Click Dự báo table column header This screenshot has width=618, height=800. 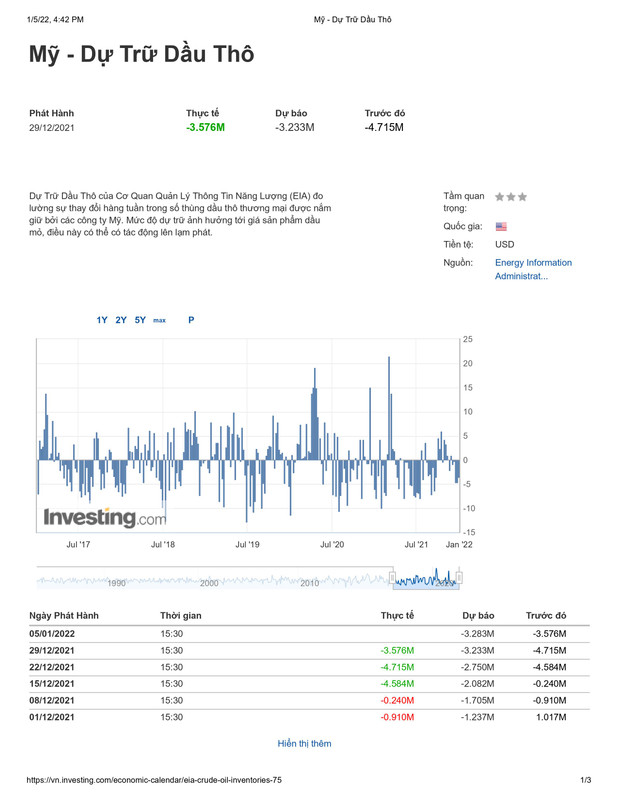pyautogui.click(x=478, y=615)
